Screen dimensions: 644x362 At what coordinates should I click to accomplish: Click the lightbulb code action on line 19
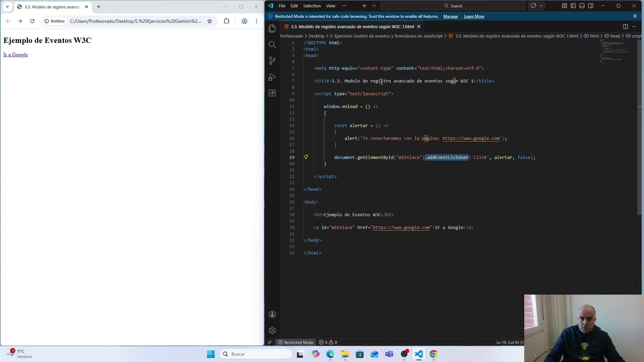306,157
